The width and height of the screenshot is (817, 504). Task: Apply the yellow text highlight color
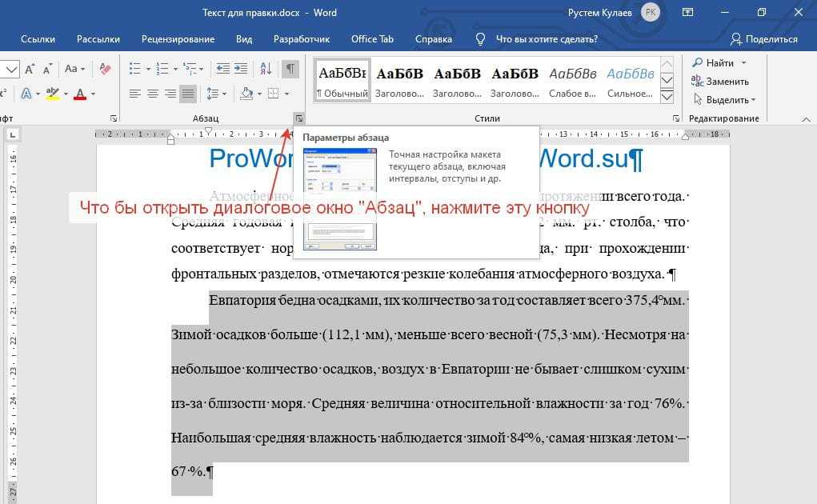pos(53,94)
